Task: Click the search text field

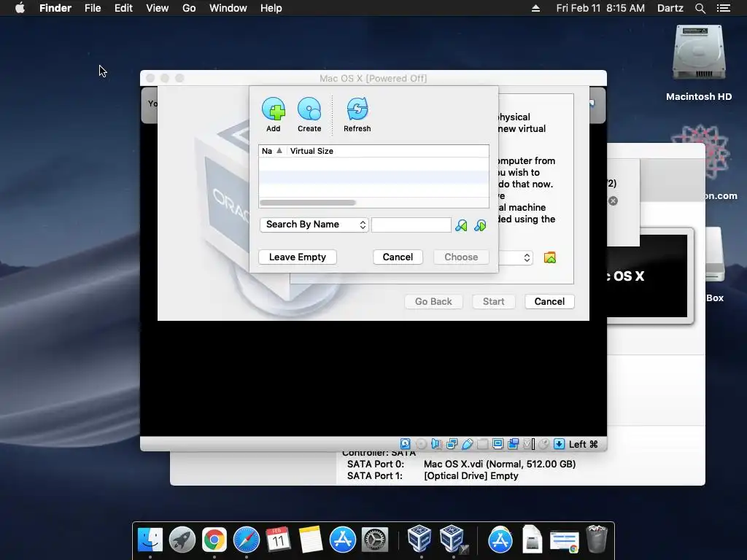Action: pos(411,225)
